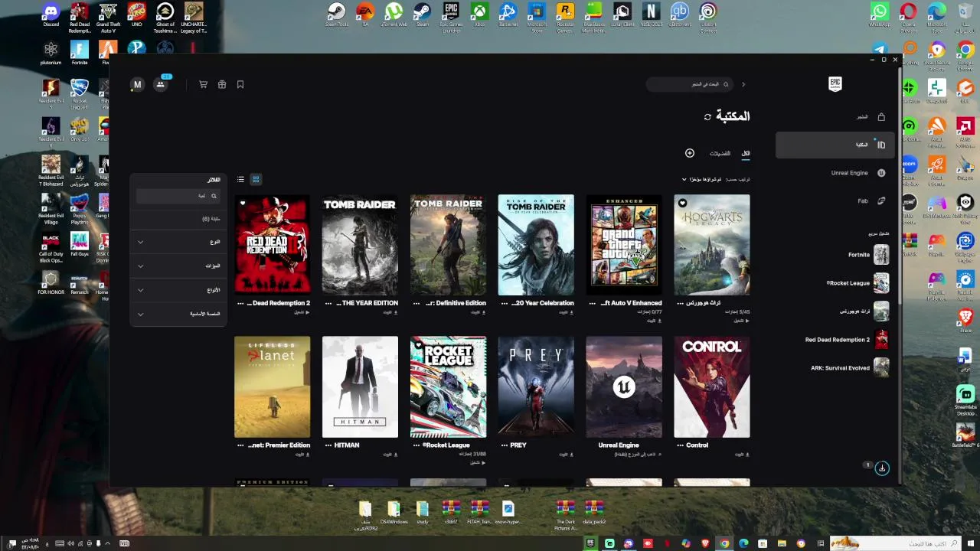Select the Favorites tab in the library

point(720,153)
